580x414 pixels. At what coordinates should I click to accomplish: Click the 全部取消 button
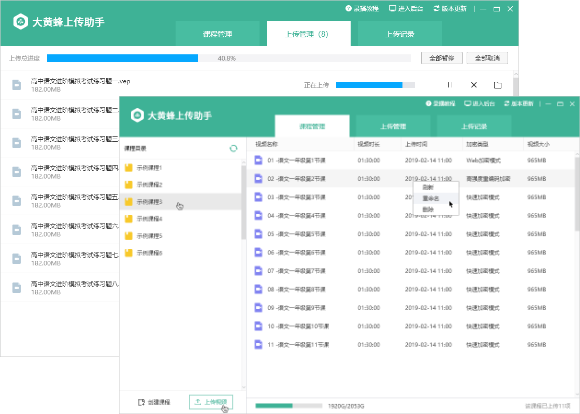click(487, 58)
